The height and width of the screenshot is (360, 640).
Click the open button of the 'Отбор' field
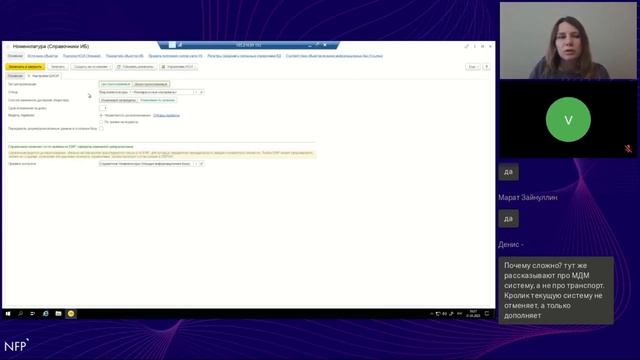pyautogui.click(x=201, y=92)
